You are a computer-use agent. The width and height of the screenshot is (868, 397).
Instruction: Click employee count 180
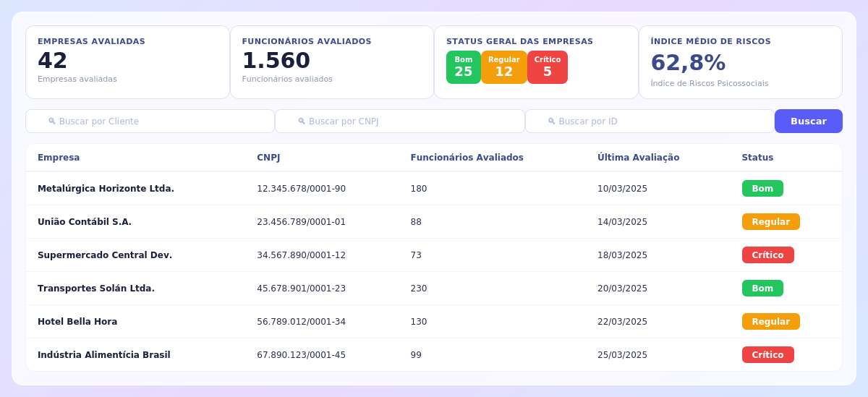(x=419, y=189)
